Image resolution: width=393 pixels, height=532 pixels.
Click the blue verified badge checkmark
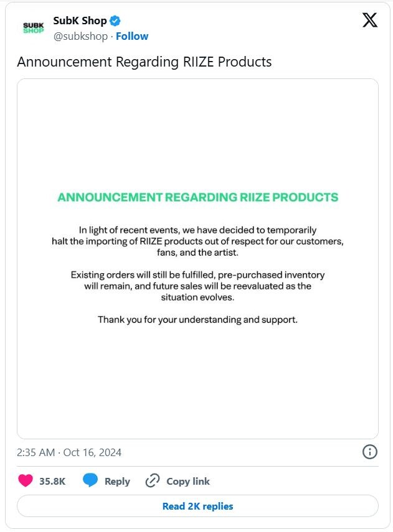(115, 21)
